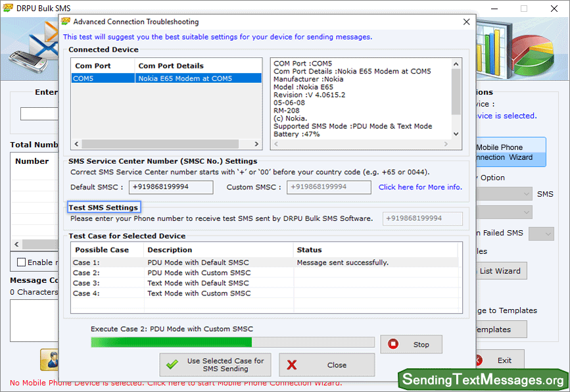This screenshot has width=570, height=392.
Task: Click Possible Case column header
Action: coord(108,250)
